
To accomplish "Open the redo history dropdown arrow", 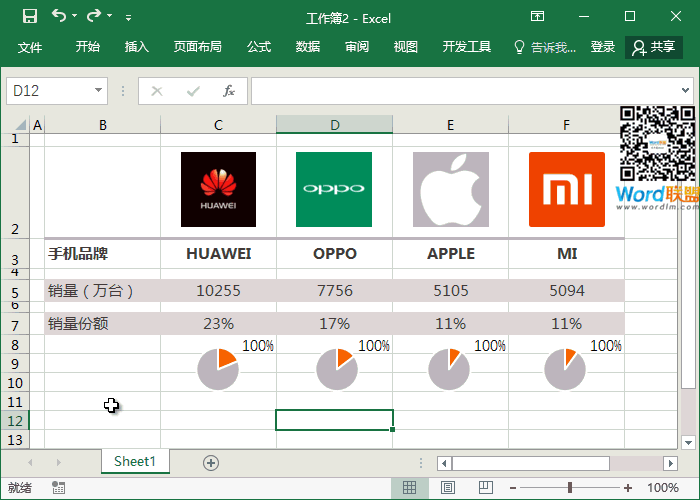I will (x=109, y=16).
